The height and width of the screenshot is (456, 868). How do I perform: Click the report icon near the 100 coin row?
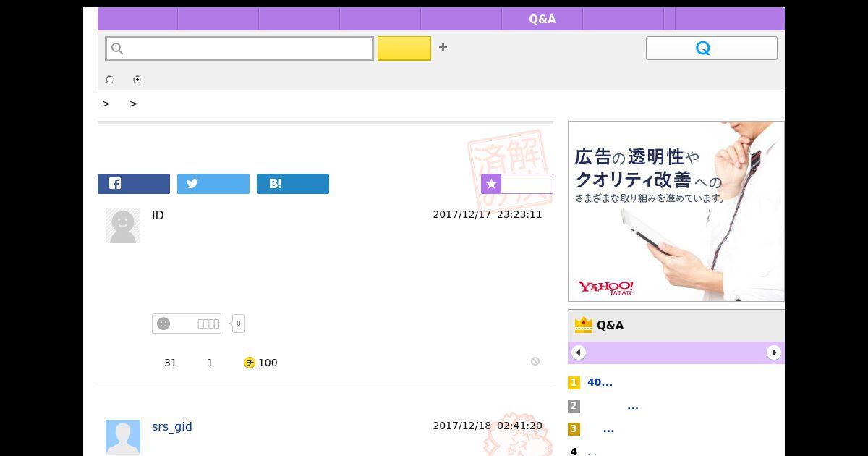tap(535, 361)
